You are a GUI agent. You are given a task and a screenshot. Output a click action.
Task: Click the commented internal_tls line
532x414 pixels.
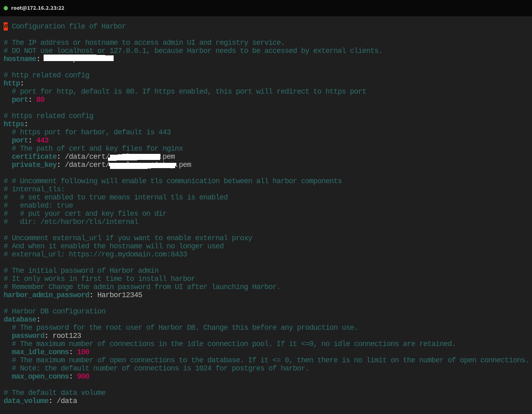[x=38, y=189]
